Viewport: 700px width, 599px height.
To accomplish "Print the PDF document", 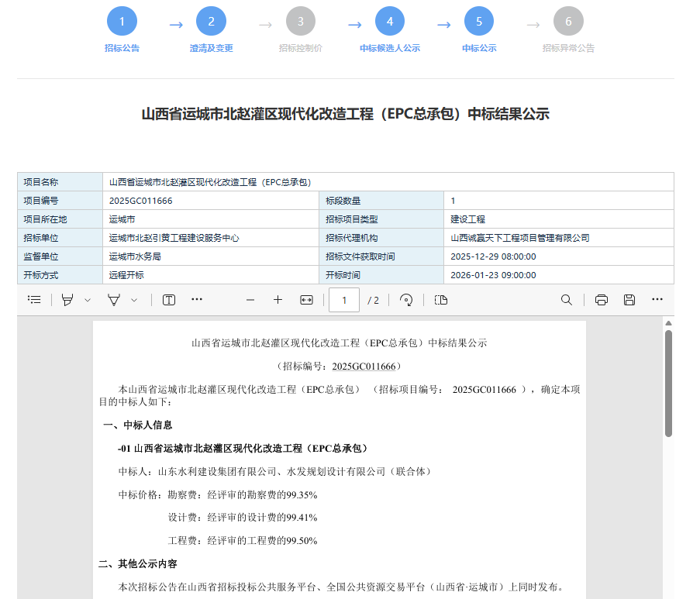I will [601, 299].
